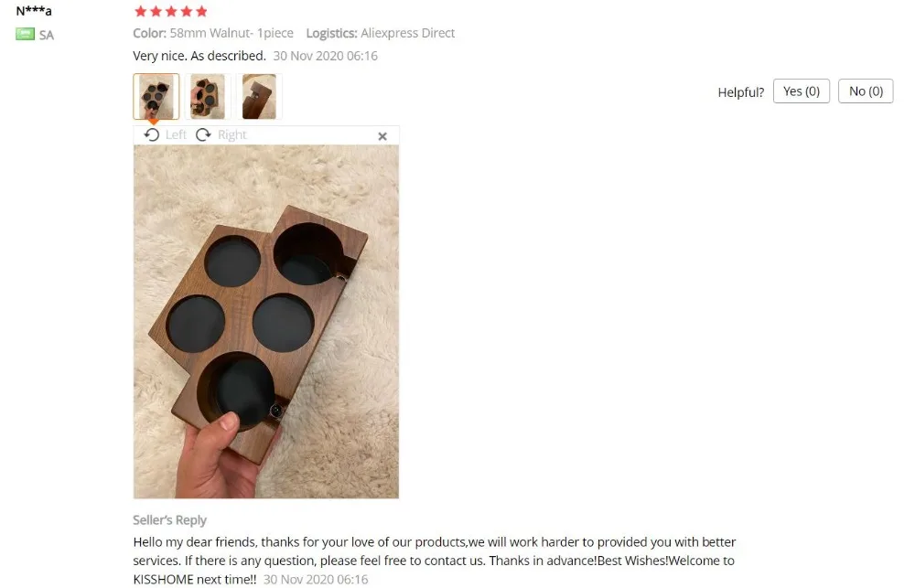Click the 'Logistics: Aliexpress Direct' text

pos(381,33)
